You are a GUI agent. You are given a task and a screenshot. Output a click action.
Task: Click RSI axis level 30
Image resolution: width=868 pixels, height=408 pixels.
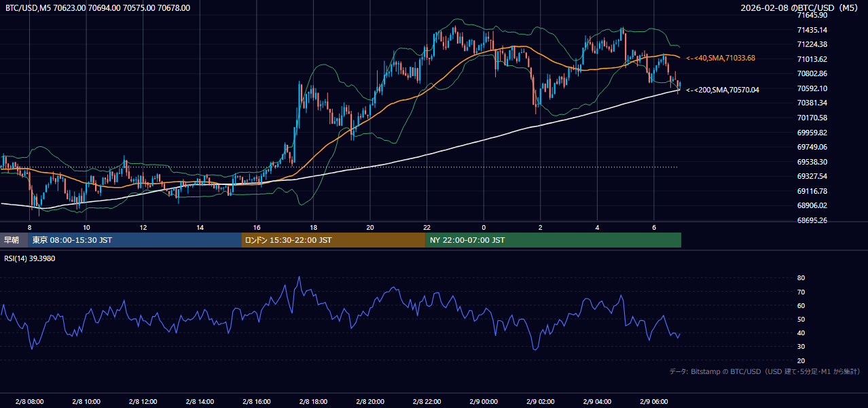coord(801,347)
